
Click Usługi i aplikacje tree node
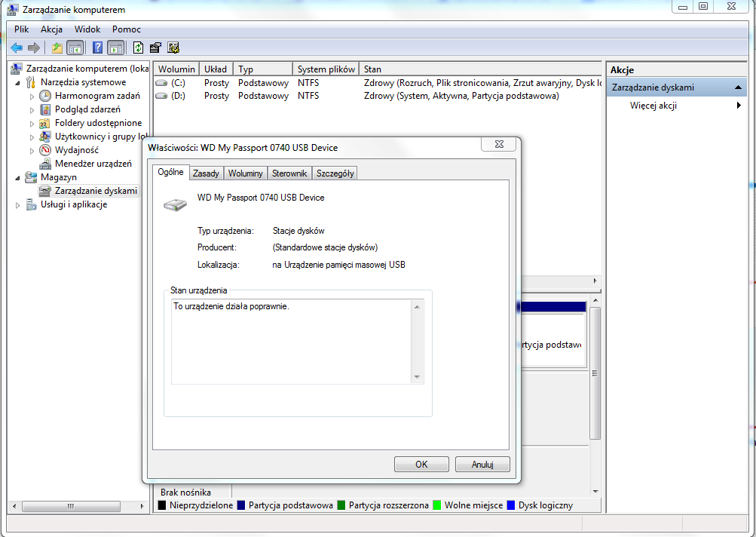(74, 204)
